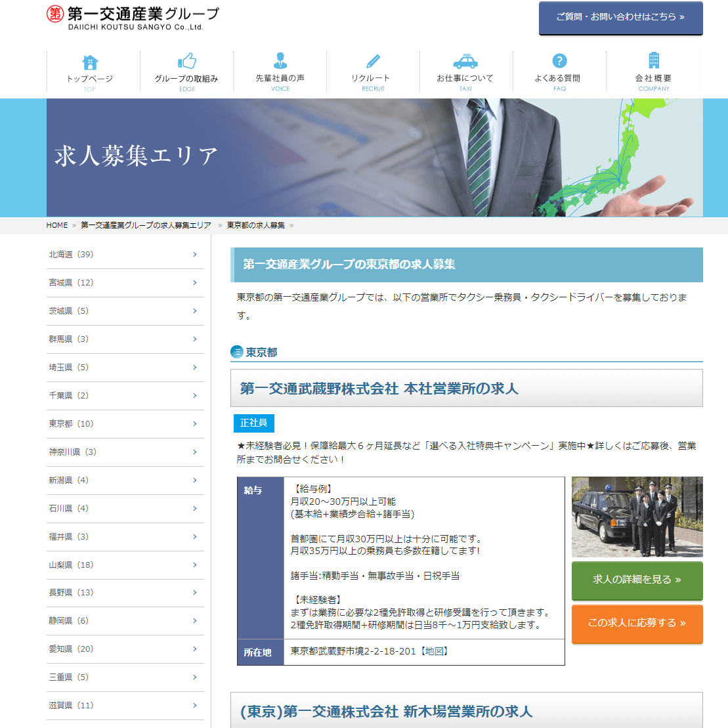The width and height of the screenshot is (728, 728).
Task: Open 第一交通産業グループの求人募集エリア breadcrumb link
Action: point(146,225)
